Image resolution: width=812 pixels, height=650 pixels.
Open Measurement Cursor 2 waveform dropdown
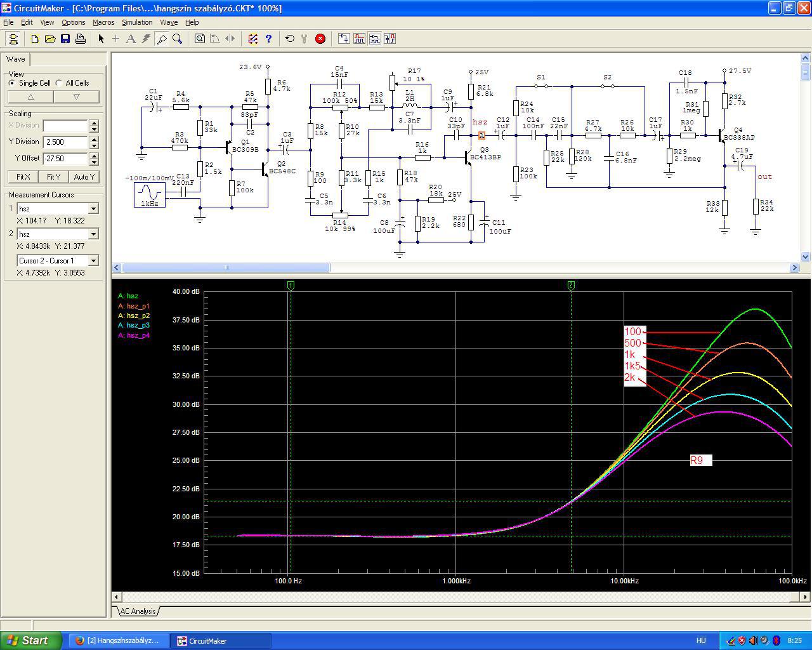tap(93, 234)
